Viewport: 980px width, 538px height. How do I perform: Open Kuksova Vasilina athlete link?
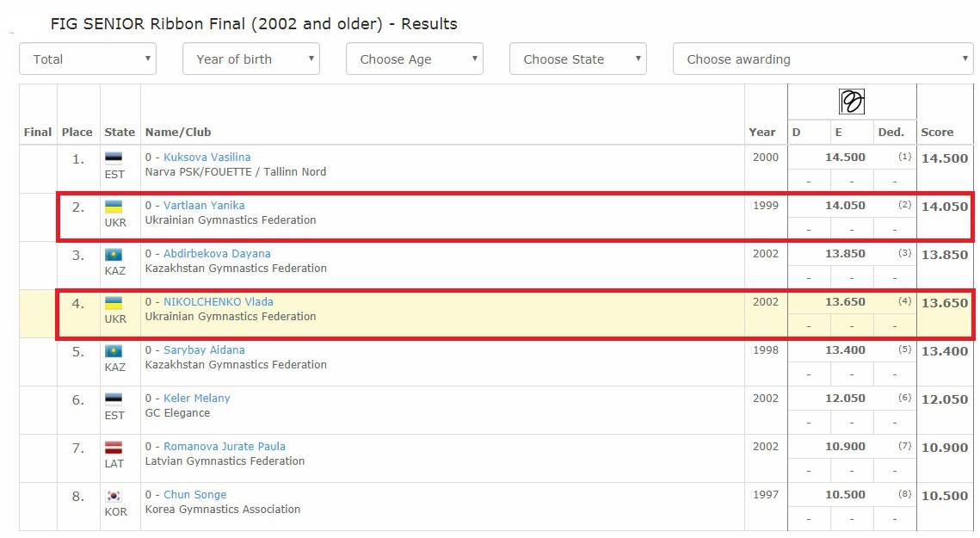tap(206, 158)
